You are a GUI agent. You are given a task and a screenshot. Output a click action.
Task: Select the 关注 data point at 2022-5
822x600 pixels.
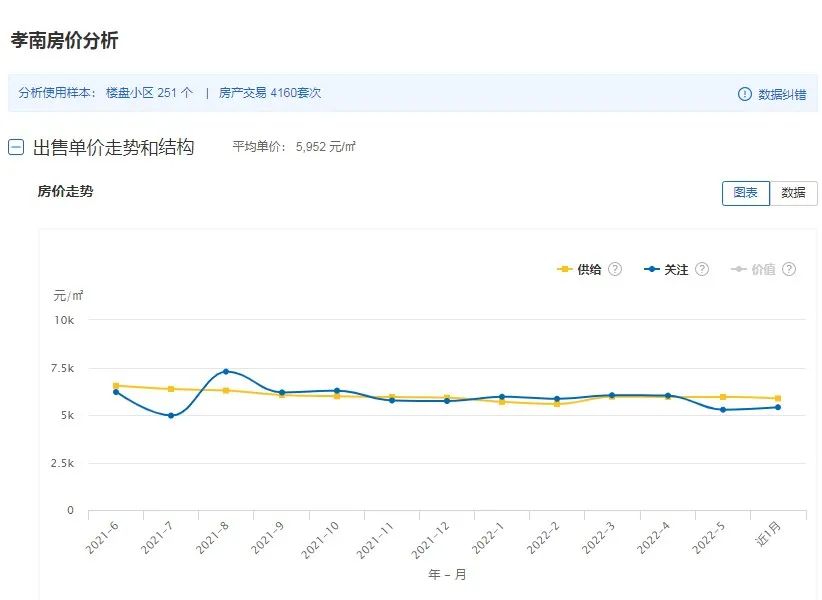pos(722,410)
